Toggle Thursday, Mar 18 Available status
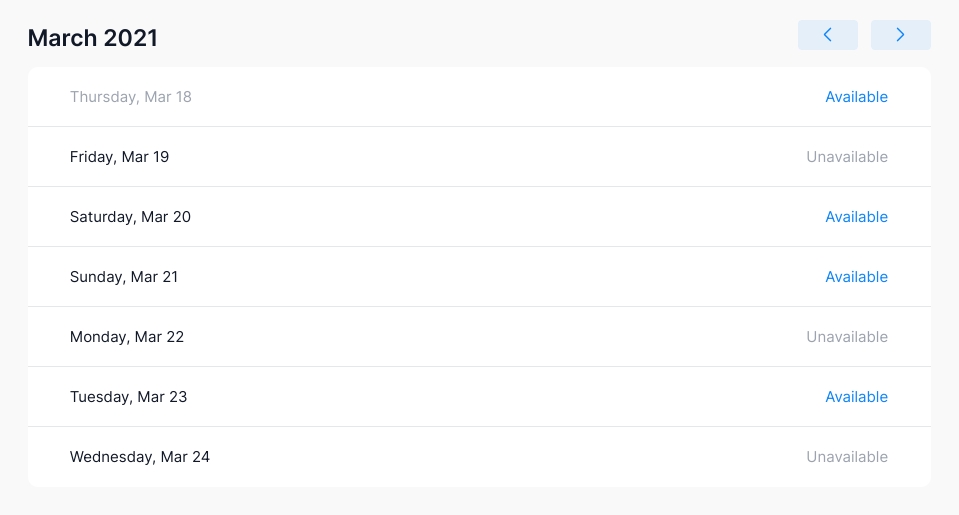 pos(856,97)
